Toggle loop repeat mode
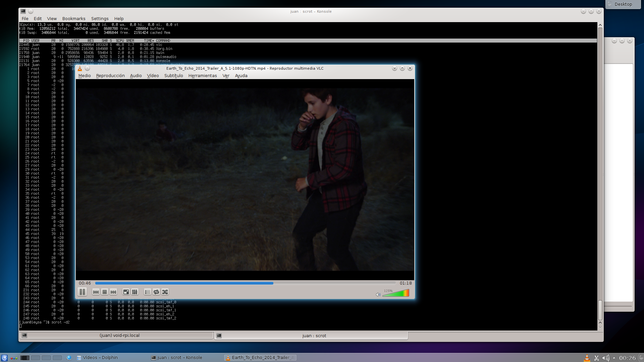644x362 pixels. point(156,292)
